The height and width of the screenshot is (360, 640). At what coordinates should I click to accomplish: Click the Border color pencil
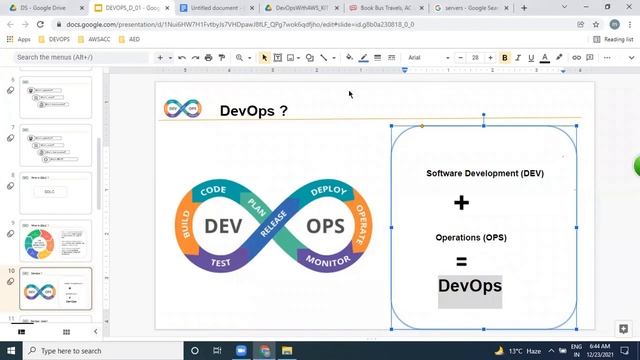click(x=364, y=58)
